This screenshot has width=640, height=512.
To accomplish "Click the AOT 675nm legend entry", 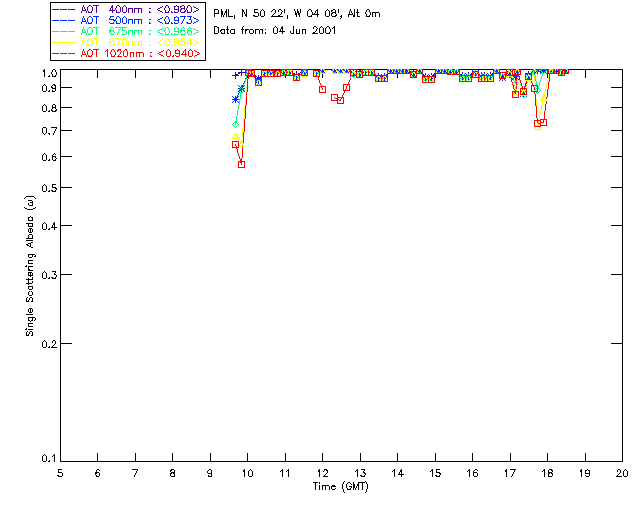I will pyautogui.click(x=126, y=31).
